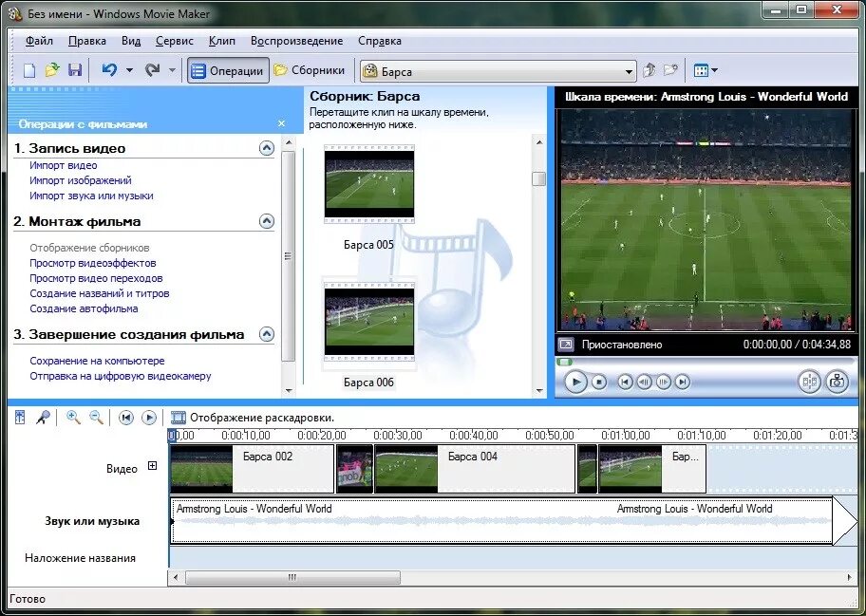Screen dimensions: 866x616
Task: Switch to storyboard via Отображение раскадровки
Action: (253, 418)
